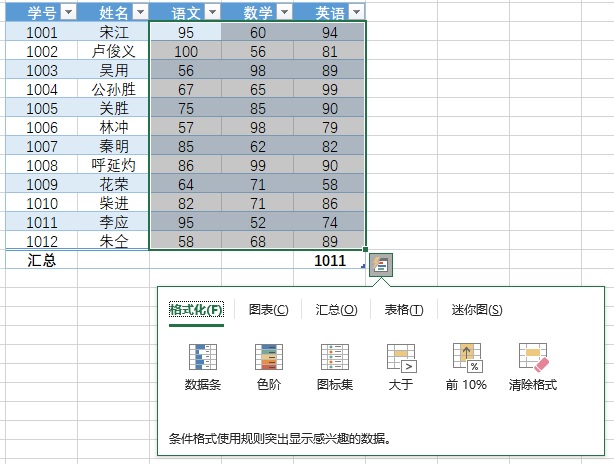Select the name cell 关胜
Screen dimensions: 614x464
(x=113, y=108)
